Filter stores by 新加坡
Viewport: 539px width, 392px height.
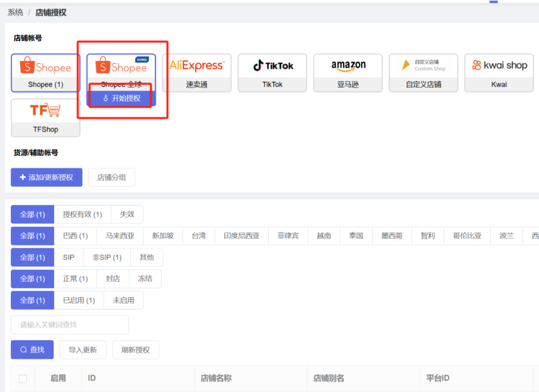163,236
